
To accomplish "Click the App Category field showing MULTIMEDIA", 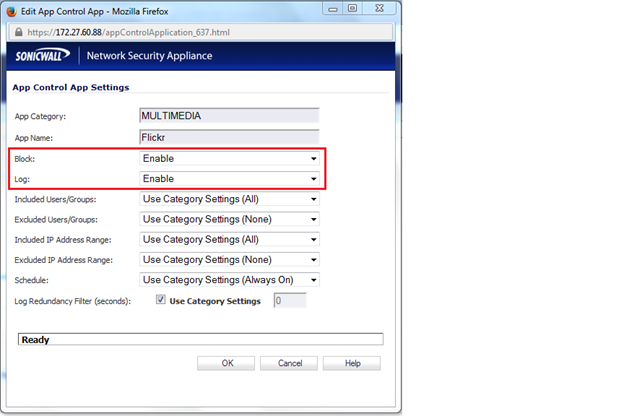I will [229, 116].
